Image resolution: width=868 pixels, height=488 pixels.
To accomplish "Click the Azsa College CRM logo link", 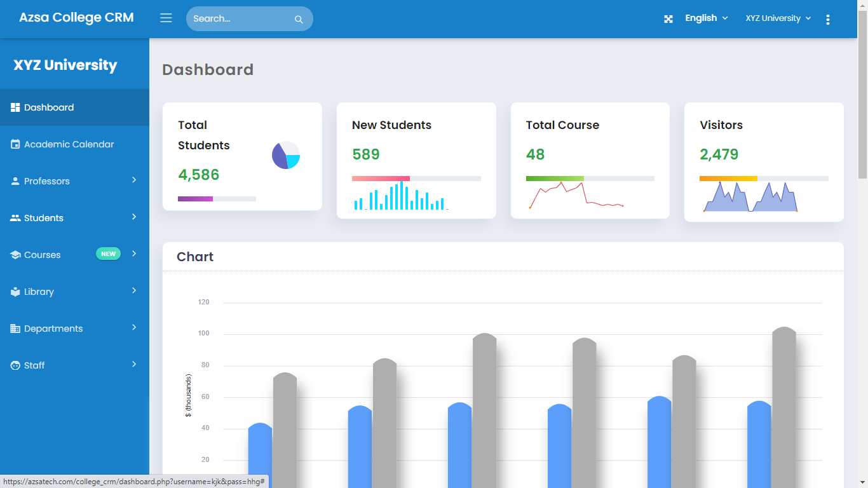I will click(x=76, y=18).
